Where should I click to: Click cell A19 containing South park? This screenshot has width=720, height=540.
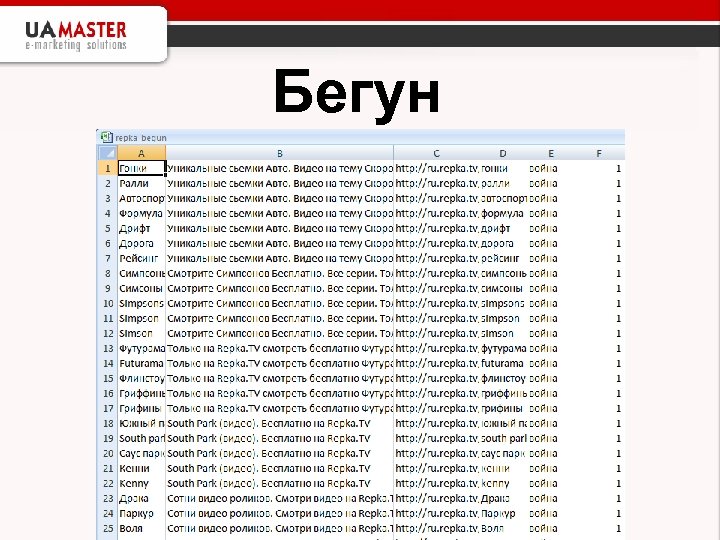click(x=141, y=439)
